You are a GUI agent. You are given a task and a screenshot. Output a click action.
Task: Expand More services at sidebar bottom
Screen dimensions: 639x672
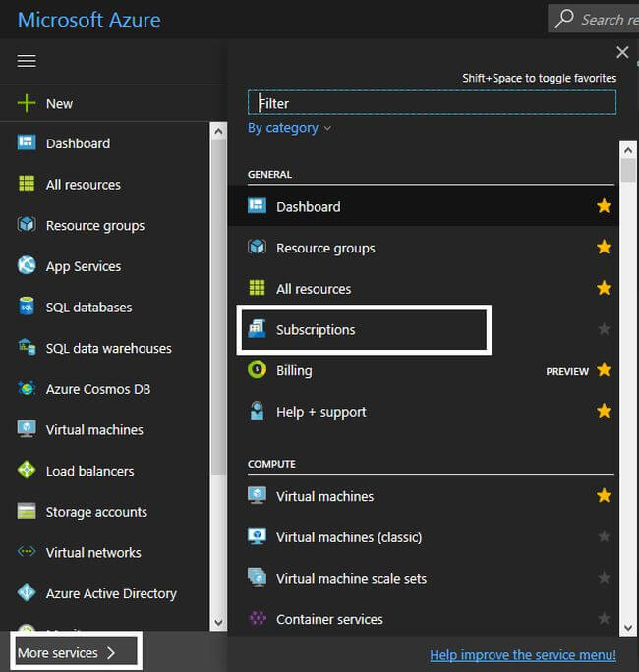coord(67,653)
